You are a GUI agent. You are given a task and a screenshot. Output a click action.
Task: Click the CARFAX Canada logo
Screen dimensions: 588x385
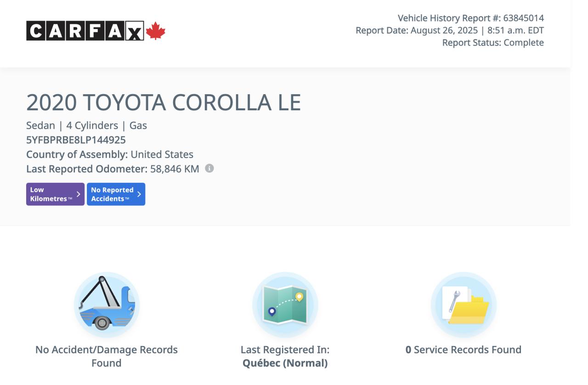96,31
